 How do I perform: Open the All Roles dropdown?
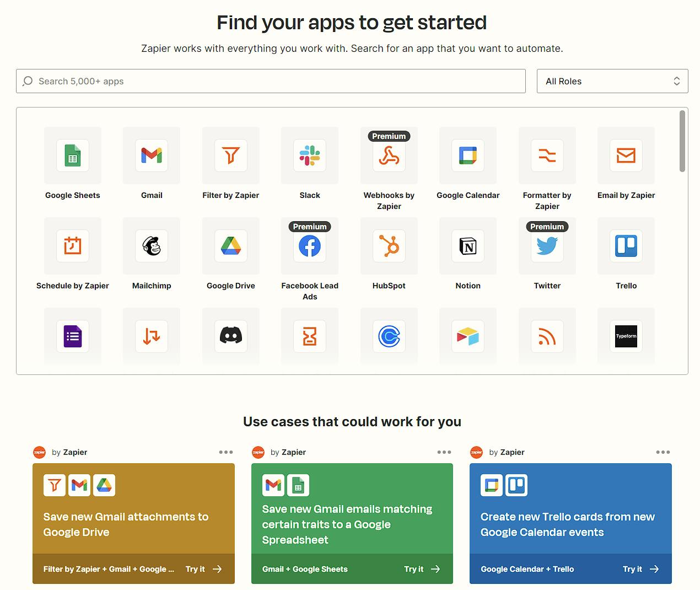point(612,81)
